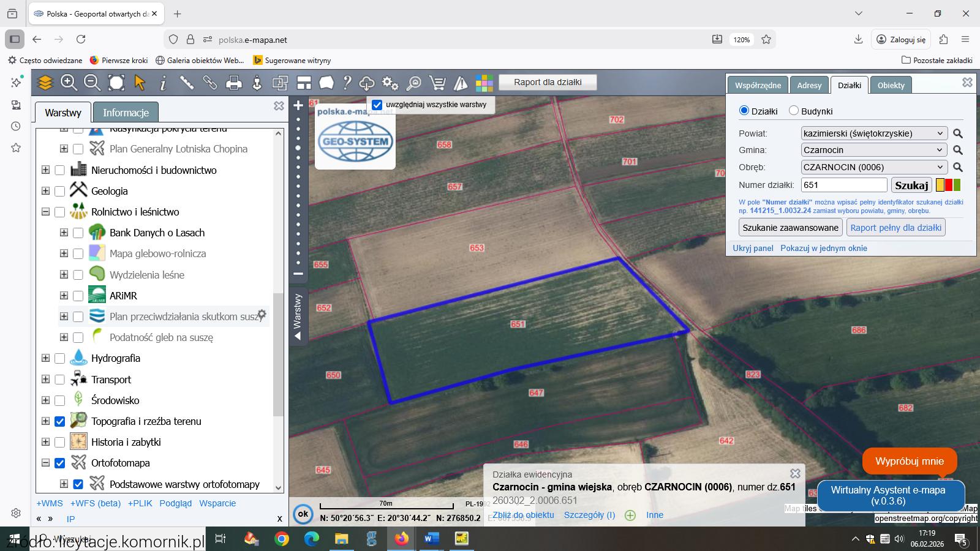Click the Numer działki input field
Image resolution: width=980 pixels, height=551 pixels.
(x=843, y=185)
